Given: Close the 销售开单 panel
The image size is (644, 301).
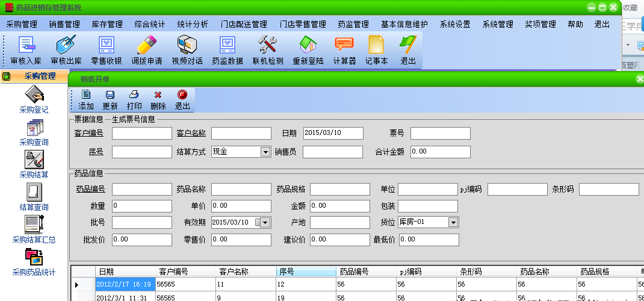Looking at the screenshot, I should [x=639, y=78].
